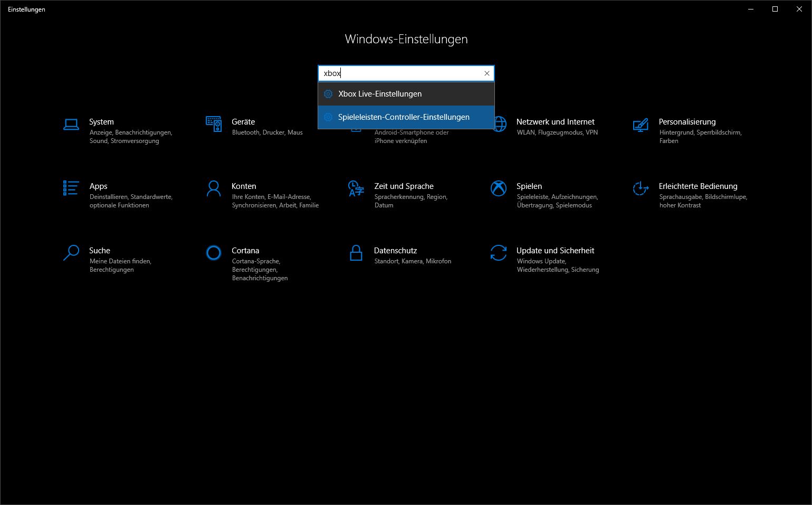Click the text 'Spracherkennung, Region, Datum'
Viewport: 812px width, 505px height.
point(411,201)
